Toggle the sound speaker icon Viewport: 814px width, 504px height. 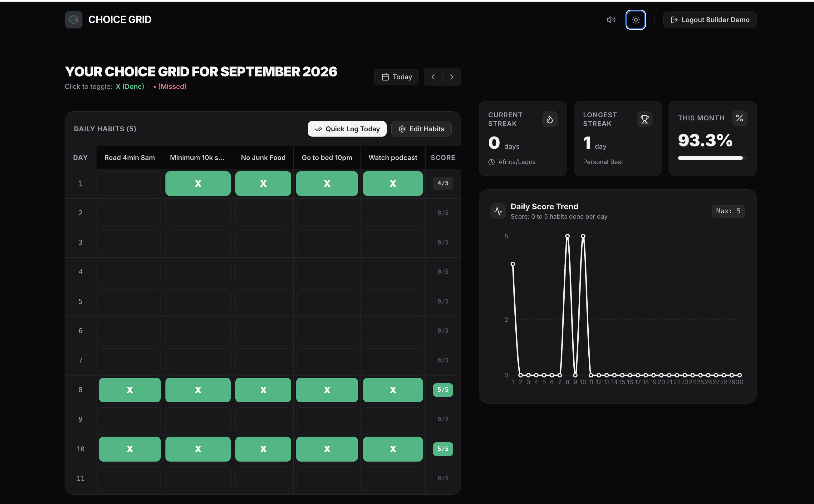pyautogui.click(x=611, y=20)
